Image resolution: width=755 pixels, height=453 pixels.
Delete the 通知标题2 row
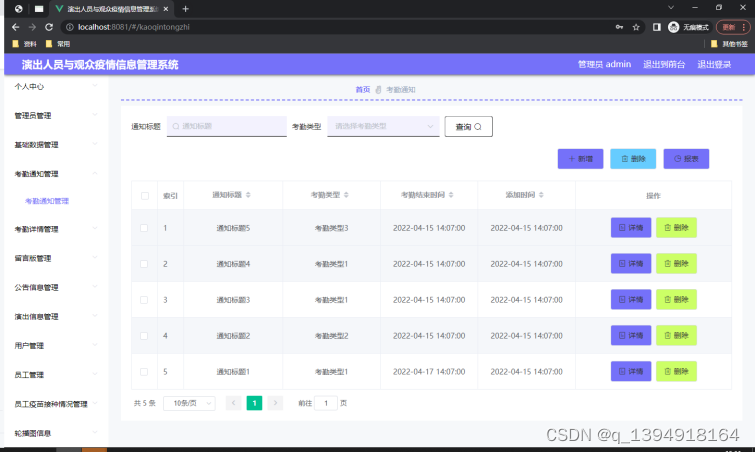pyautogui.click(x=677, y=336)
